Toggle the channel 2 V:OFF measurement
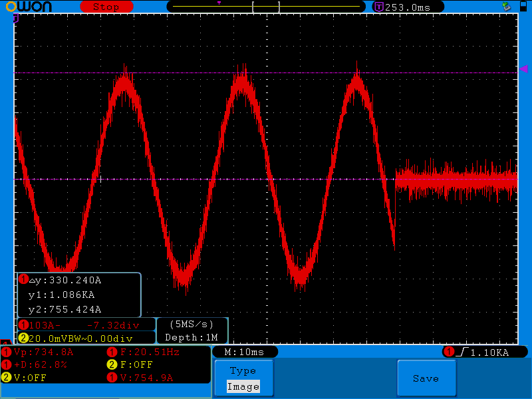Screen dimensions: 532x399 [x=25, y=377]
